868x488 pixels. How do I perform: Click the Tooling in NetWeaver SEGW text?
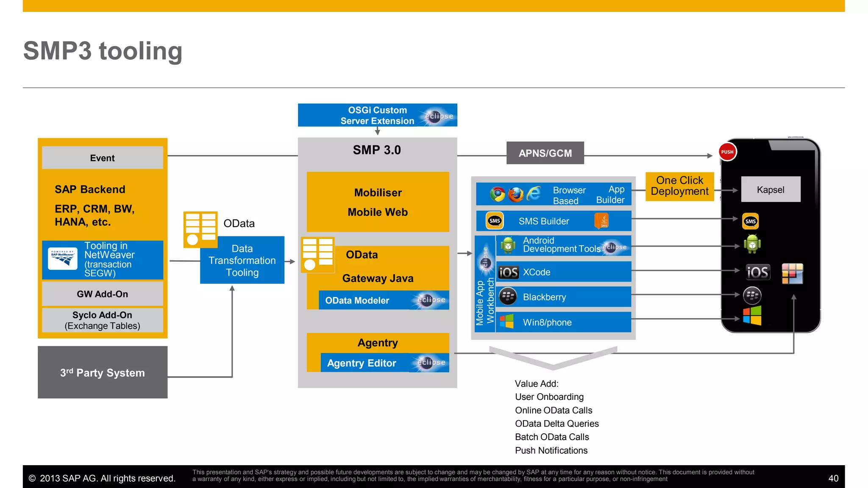tap(109, 259)
